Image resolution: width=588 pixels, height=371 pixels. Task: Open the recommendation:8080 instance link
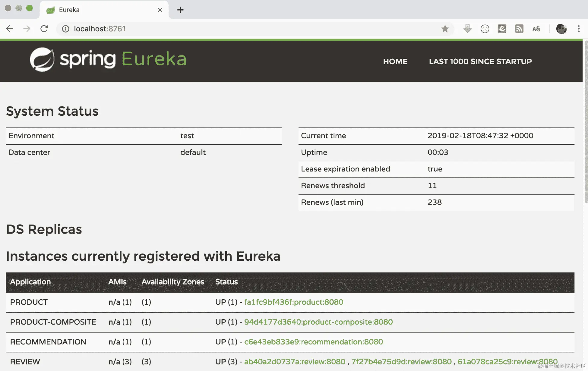pyautogui.click(x=313, y=342)
